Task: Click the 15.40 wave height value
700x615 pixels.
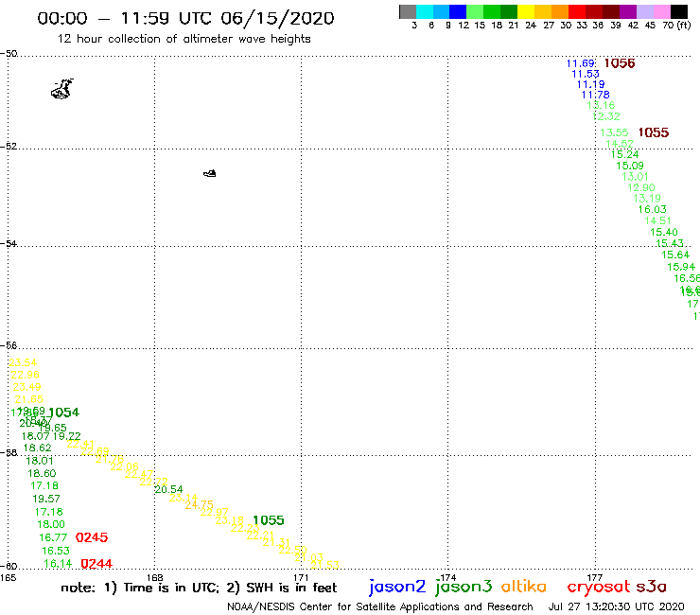Action: [x=664, y=232]
